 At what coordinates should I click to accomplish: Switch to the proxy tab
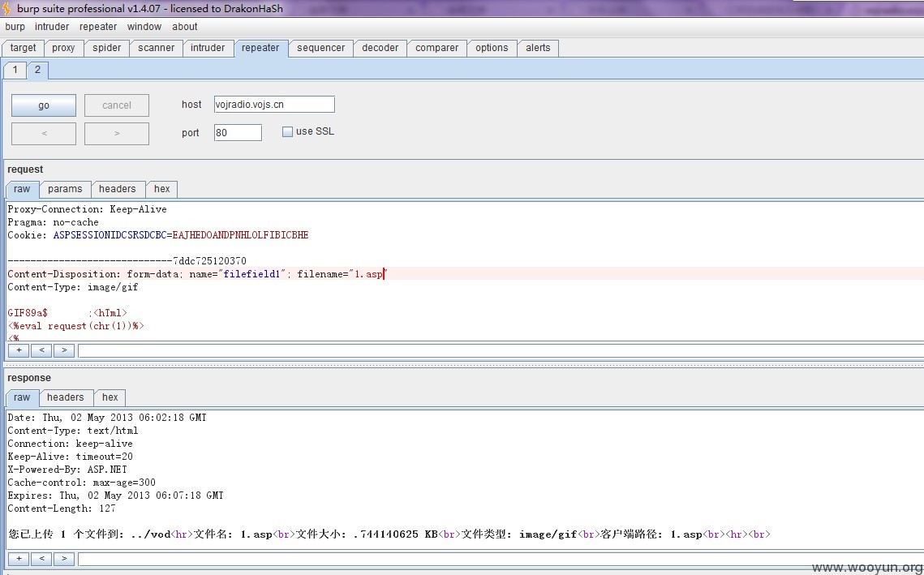63,49
